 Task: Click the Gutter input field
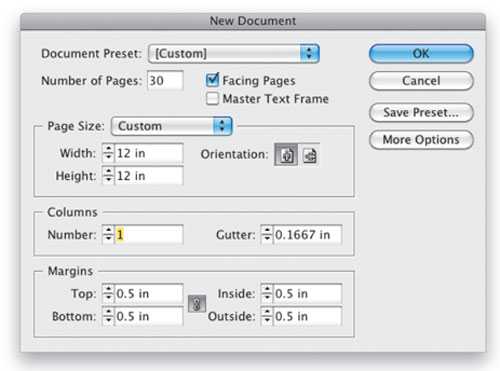point(307,235)
